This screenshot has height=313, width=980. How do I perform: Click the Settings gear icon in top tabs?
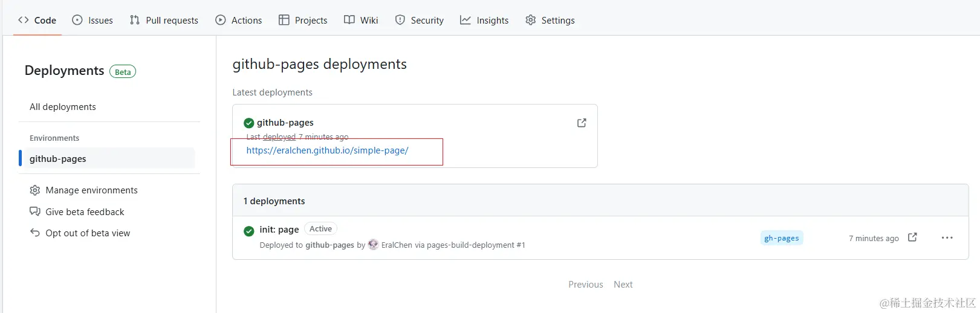(531, 20)
